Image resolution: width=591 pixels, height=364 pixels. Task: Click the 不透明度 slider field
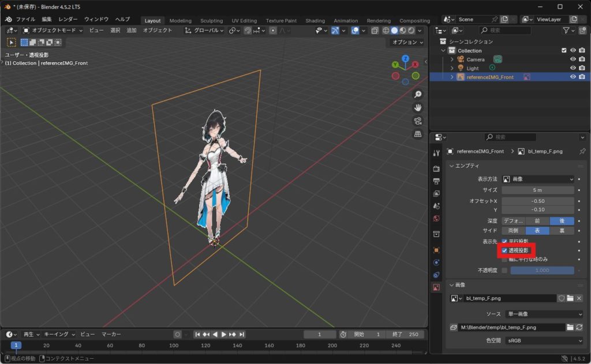coord(542,270)
